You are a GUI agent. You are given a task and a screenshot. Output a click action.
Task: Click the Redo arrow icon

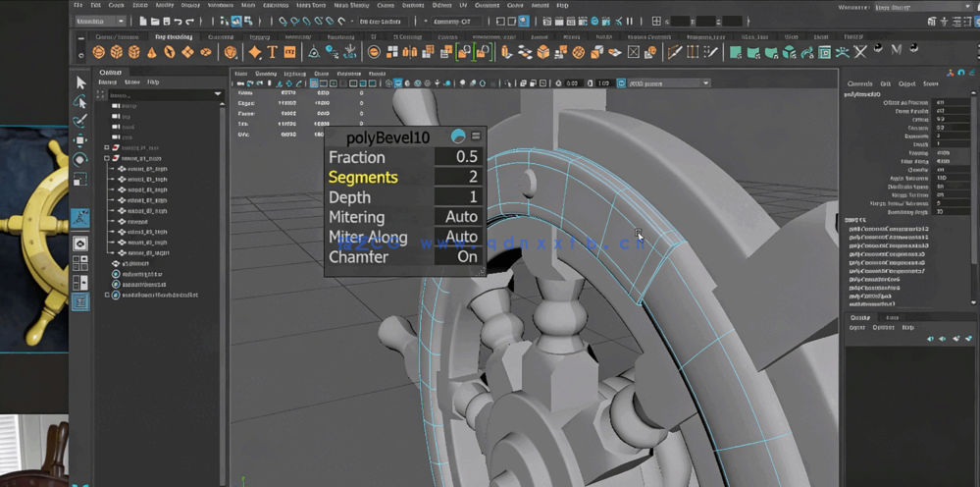189,22
